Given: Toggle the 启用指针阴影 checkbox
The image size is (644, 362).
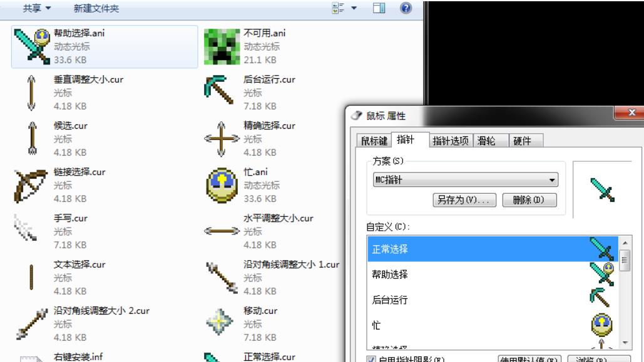Looking at the screenshot, I should [371, 360].
